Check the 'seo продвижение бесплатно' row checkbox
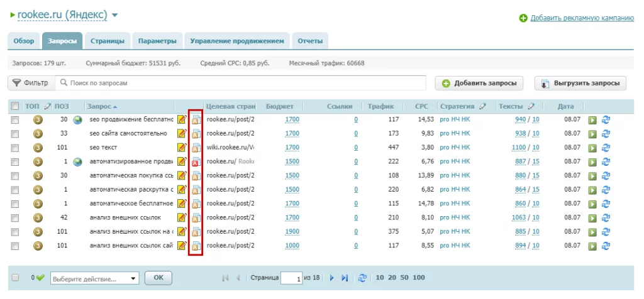644x299 pixels. [x=15, y=120]
